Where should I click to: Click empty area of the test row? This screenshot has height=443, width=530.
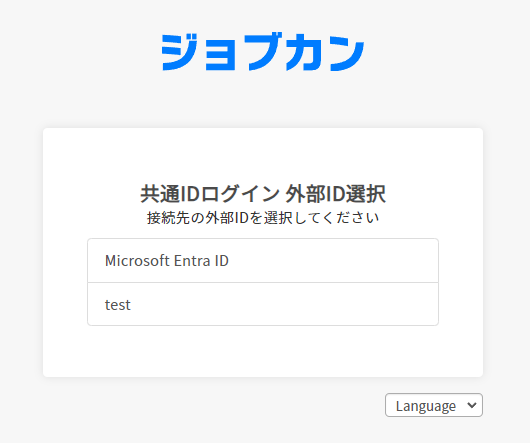(284, 304)
